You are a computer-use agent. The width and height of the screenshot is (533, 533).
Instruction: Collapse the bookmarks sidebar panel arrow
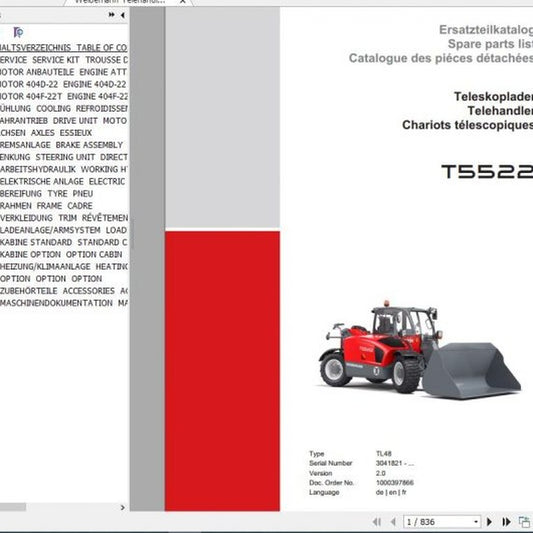point(122,15)
